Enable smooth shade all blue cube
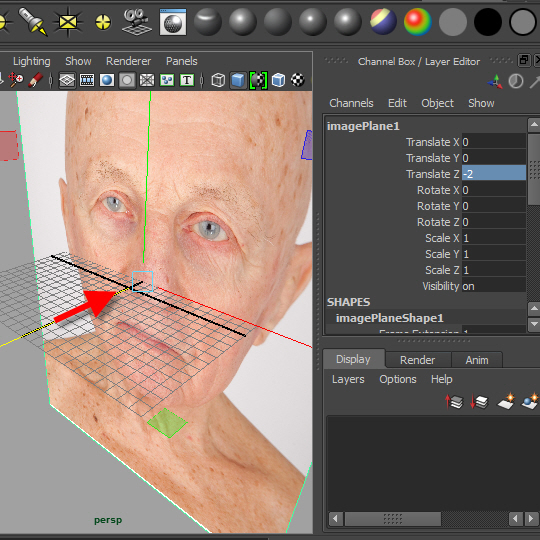540x540 pixels. tap(238, 81)
